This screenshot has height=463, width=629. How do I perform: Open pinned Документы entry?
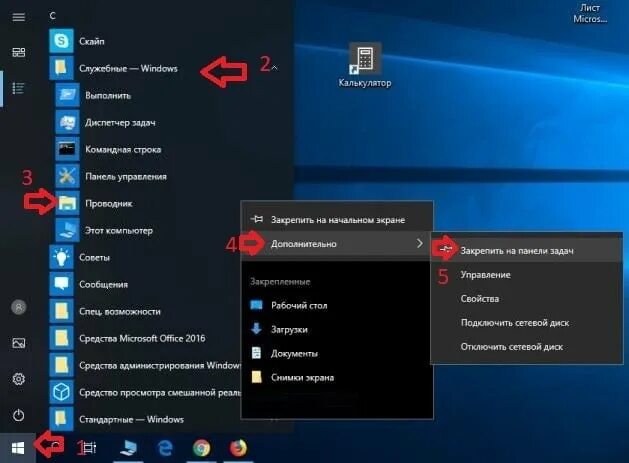point(337,353)
